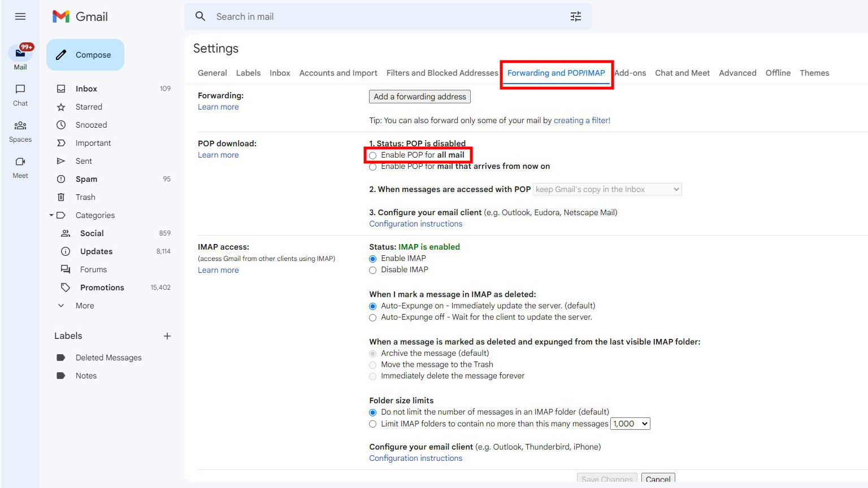Collapse the Categories section arrow
Viewport: 868px width, 488px height.
[x=51, y=215]
